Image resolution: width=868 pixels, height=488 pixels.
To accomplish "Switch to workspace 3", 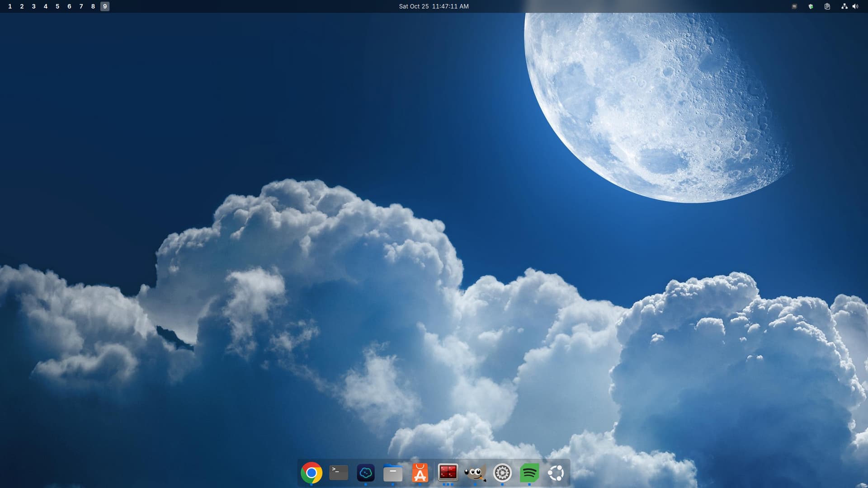I will pyautogui.click(x=33, y=6).
